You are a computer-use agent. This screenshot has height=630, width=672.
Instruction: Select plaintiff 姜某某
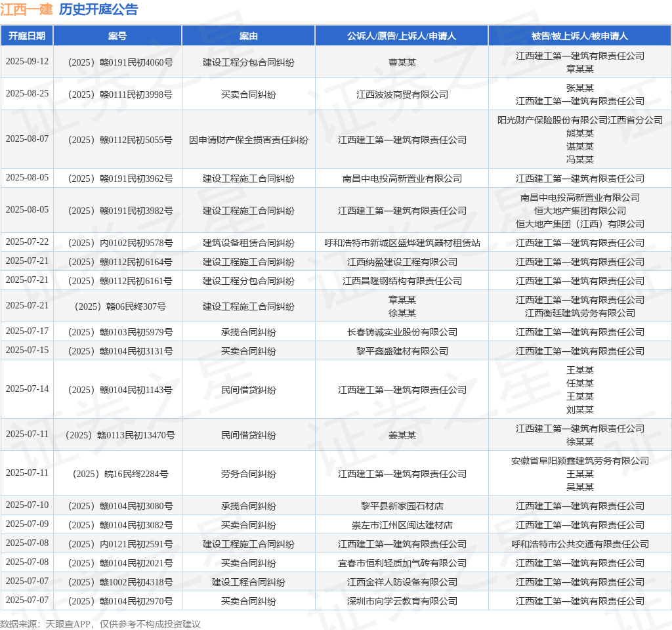tap(402, 436)
